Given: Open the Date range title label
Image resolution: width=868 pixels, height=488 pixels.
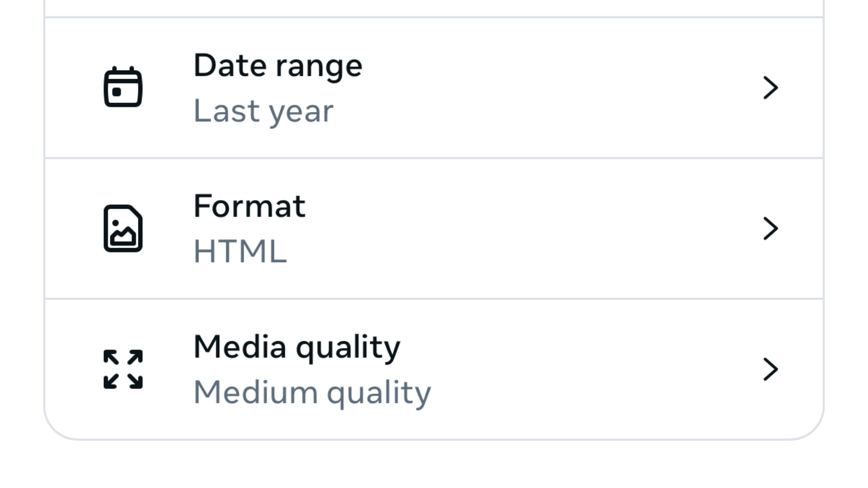Looking at the screenshot, I should pos(278,66).
